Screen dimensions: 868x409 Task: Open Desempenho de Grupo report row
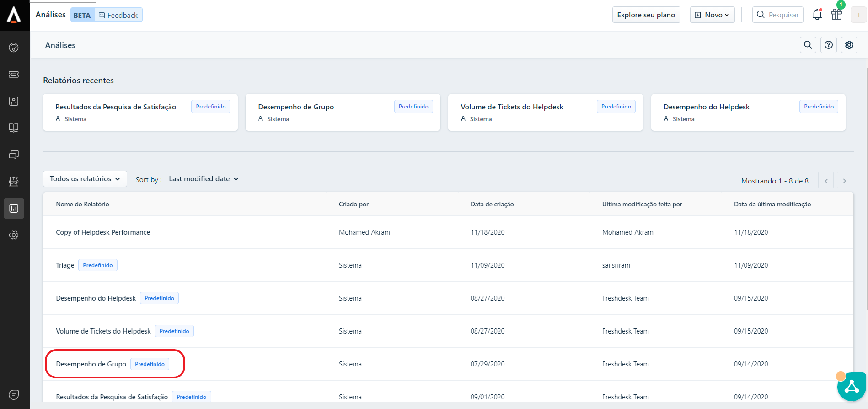pyautogui.click(x=91, y=364)
